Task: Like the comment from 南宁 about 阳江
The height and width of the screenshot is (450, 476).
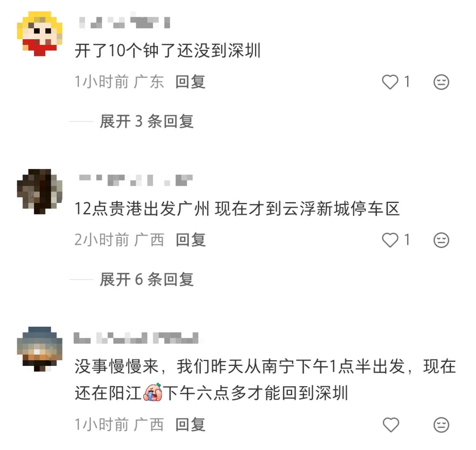Action: point(390,424)
